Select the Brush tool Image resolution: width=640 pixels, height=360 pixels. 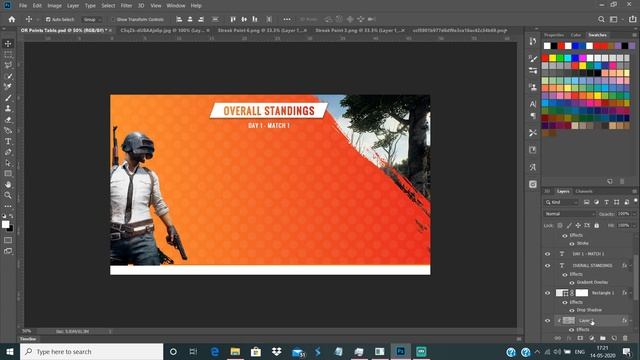pyautogui.click(x=8, y=98)
